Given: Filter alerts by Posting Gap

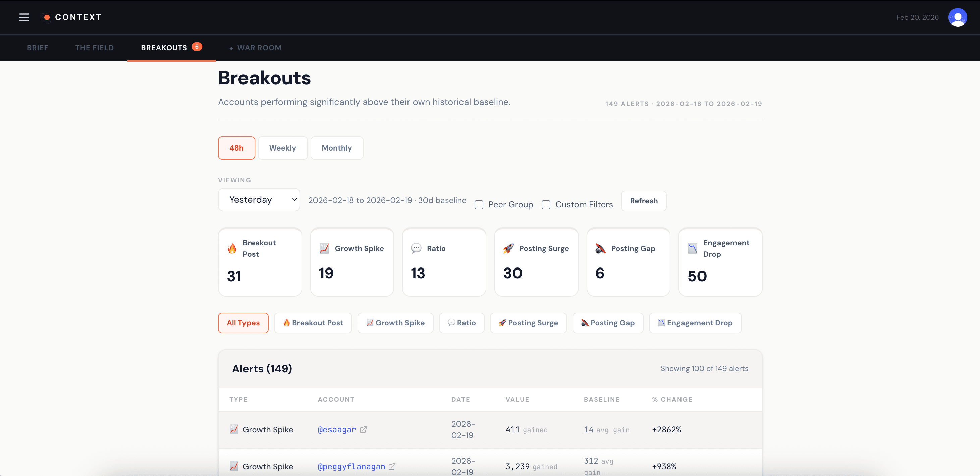Looking at the screenshot, I should (x=608, y=323).
